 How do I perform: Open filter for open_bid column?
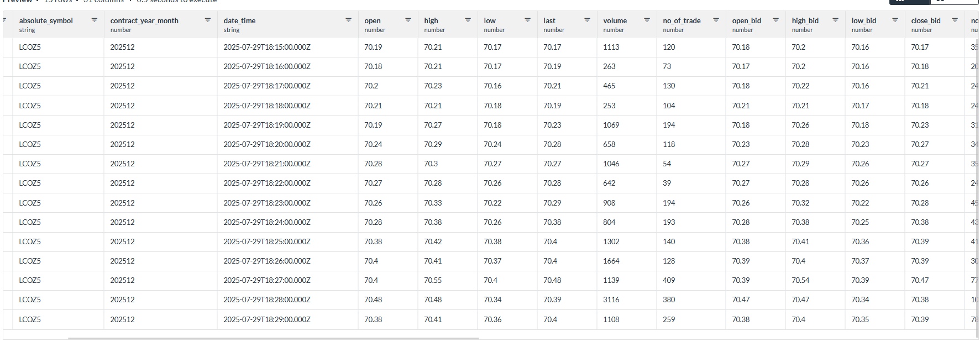(776, 20)
